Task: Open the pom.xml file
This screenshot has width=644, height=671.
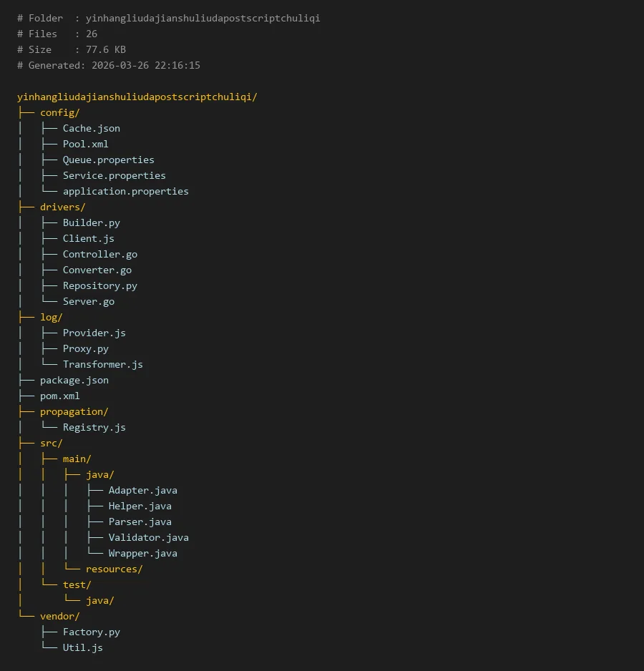Action: pos(59,396)
